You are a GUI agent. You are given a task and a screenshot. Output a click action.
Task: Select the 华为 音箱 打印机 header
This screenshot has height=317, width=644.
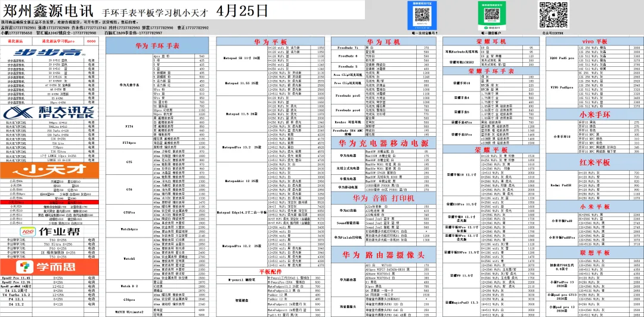click(x=383, y=198)
